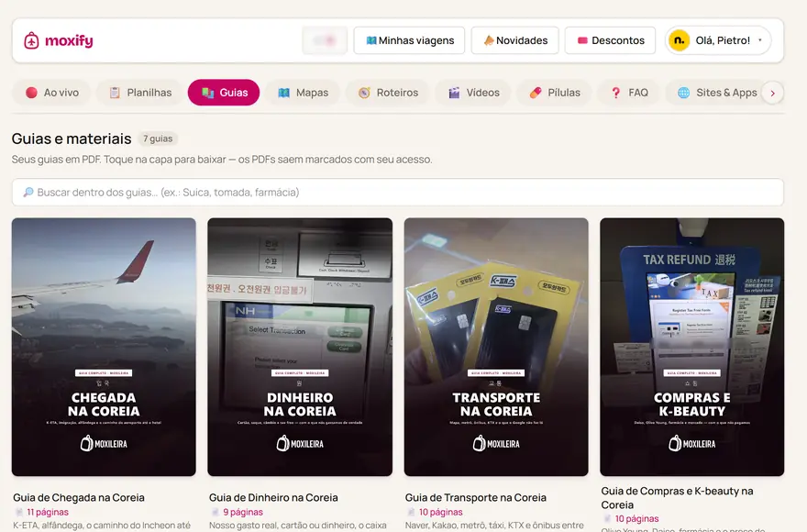Click the active Guias tab

click(x=224, y=93)
